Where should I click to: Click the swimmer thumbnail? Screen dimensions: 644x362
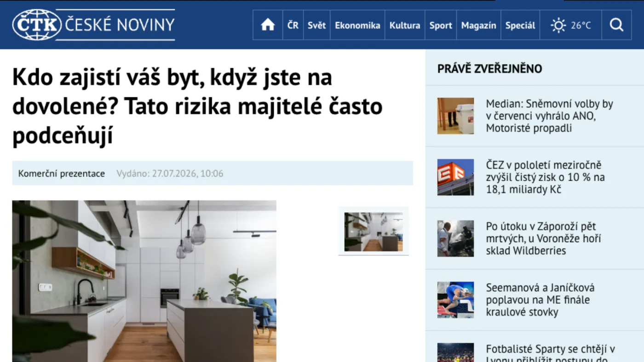455,300
